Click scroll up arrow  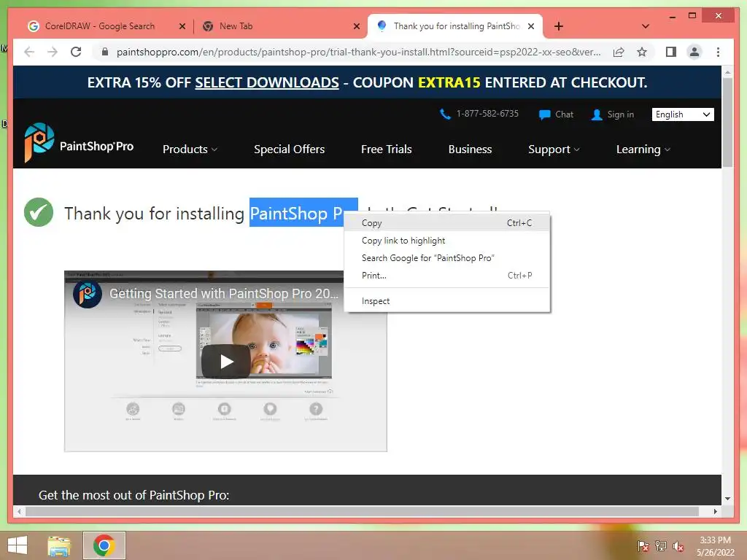[727, 72]
